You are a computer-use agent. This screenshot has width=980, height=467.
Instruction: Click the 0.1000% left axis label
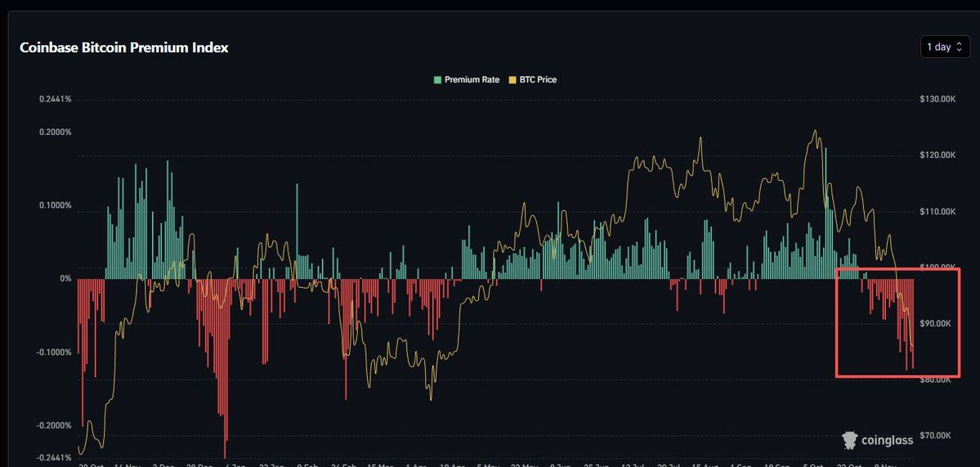[55, 205]
